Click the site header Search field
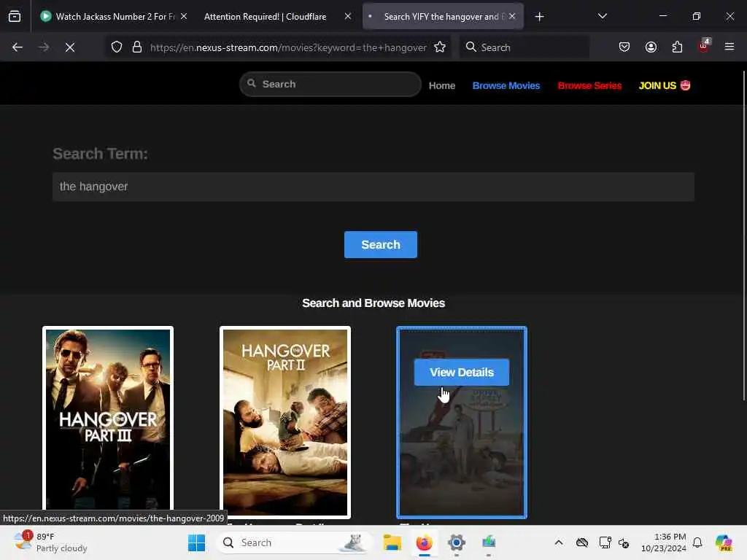747x560 pixels. click(330, 85)
